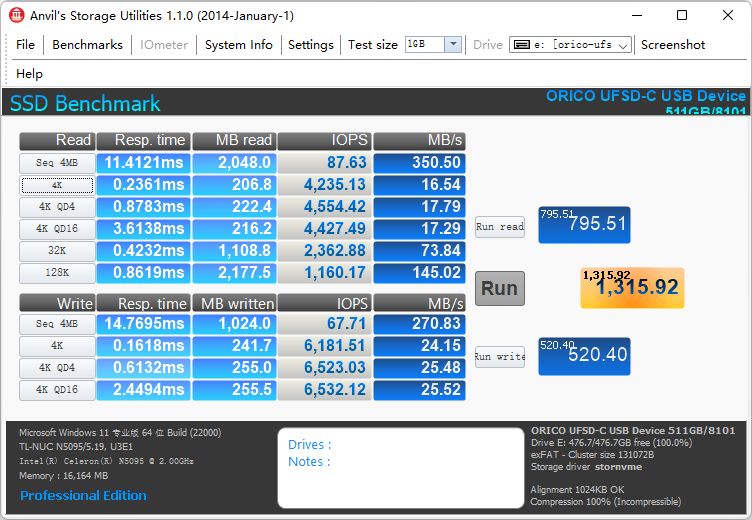
Task: Click the Anvil's Storage Utilities app icon
Action: pos(16,15)
